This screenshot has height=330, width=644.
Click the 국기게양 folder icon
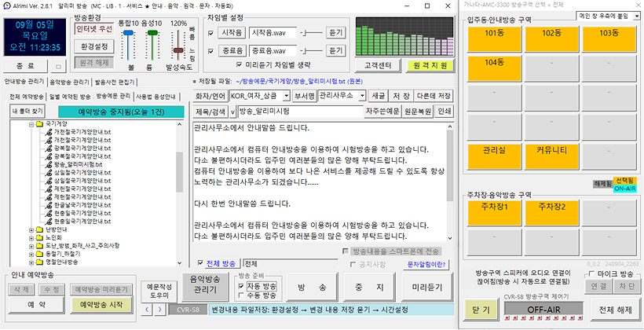pyautogui.click(x=39, y=123)
